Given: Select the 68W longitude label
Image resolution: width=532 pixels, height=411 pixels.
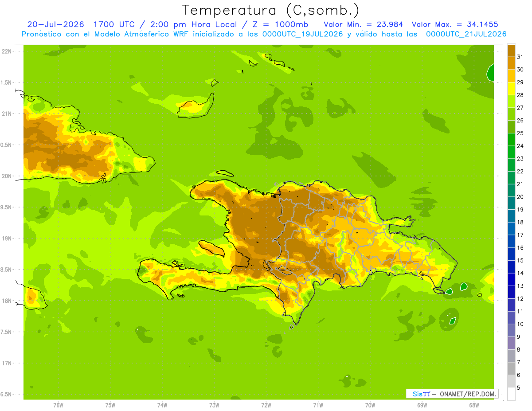Looking at the screenshot, I should point(474,405).
